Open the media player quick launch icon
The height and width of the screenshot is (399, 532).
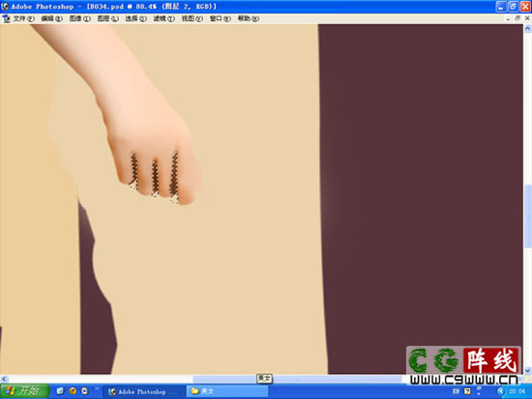pos(84,391)
